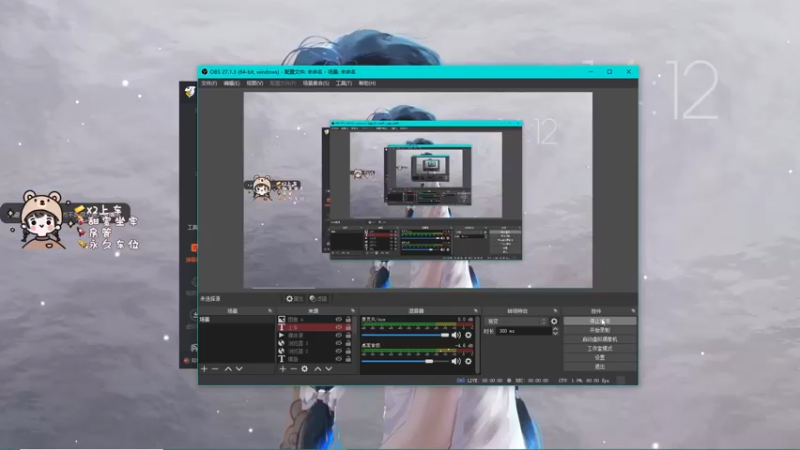Toggle visibility eye of 媒体源 source
Viewport: 800px width, 450px height.
click(x=338, y=335)
